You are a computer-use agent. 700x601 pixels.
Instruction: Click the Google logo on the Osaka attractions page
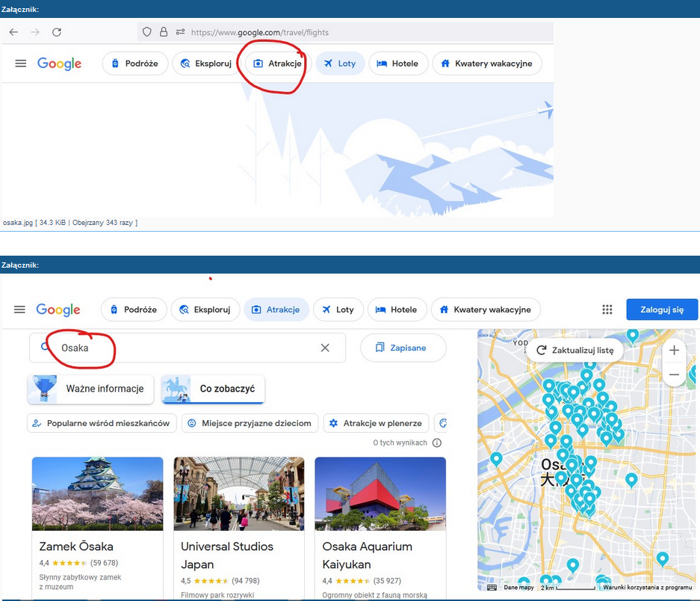tap(58, 309)
